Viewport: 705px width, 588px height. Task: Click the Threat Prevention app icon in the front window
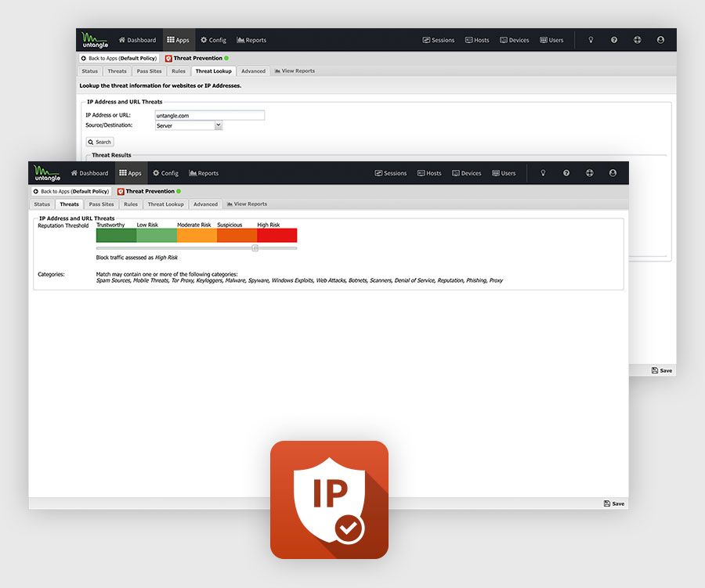(121, 192)
